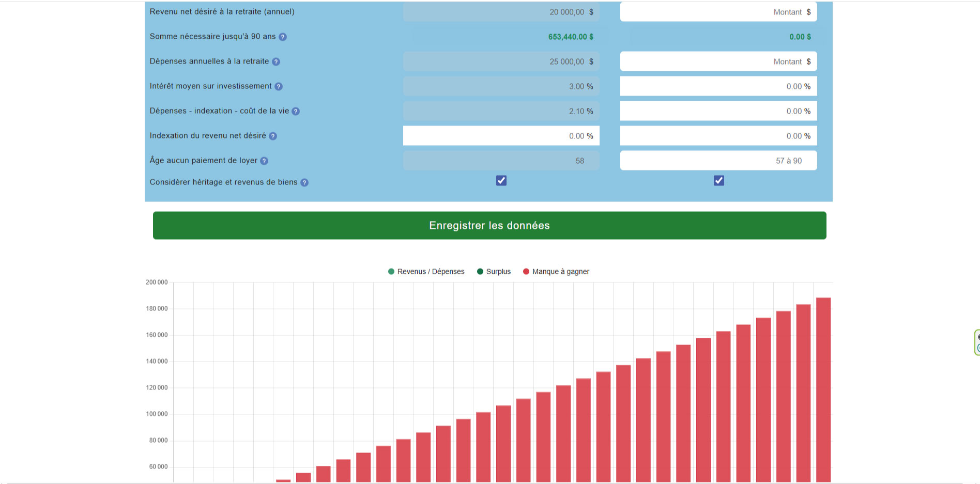980x484 pixels.
Task: Click help icon beside Somme nécessaire jusqu'à 90 ans
Action: click(x=283, y=37)
